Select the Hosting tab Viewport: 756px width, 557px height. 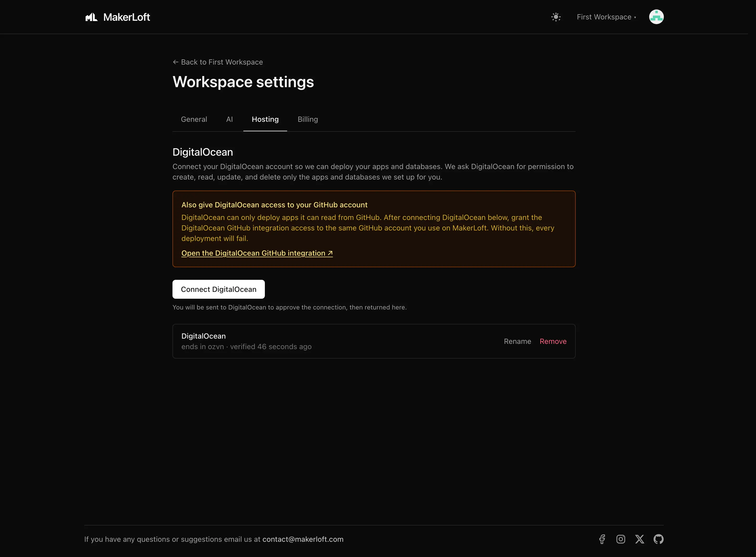coord(265,119)
